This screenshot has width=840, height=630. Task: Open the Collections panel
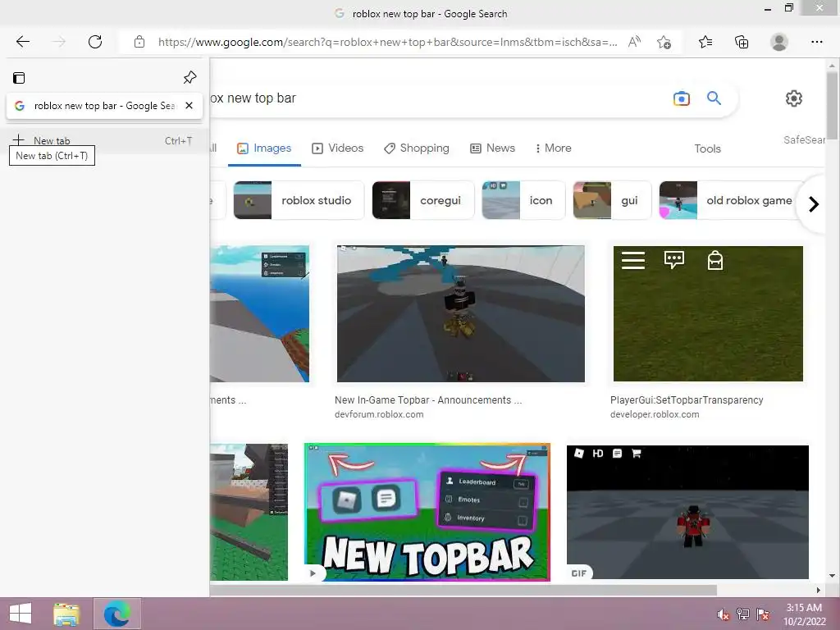[x=742, y=42]
